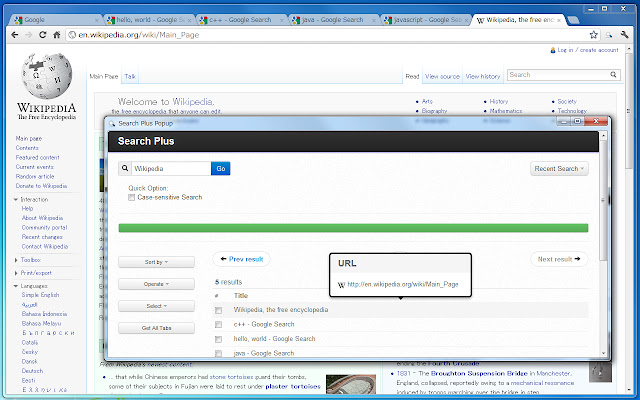Open Random article sidebar link
Viewport: 640px width, 400px height.
(35, 176)
